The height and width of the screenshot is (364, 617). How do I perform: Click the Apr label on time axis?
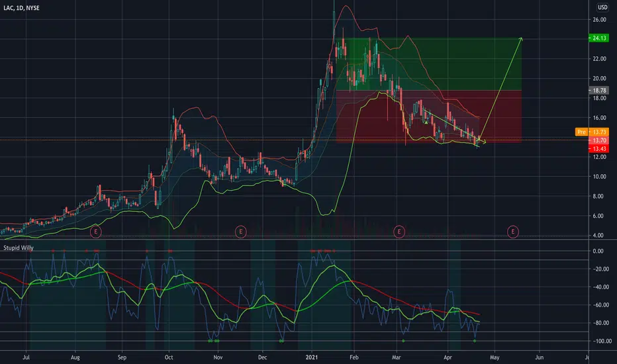(x=448, y=357)
